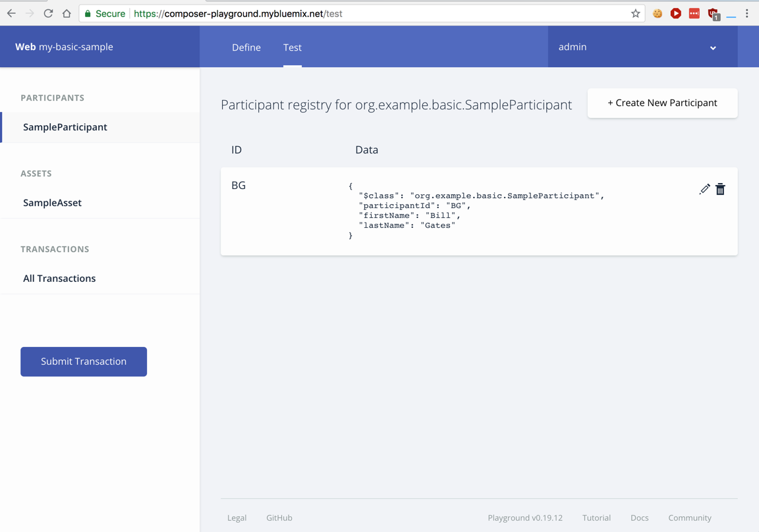
Task: Open the SampleAsset registry
Action: pyautogui.click(x=53, y=203)
